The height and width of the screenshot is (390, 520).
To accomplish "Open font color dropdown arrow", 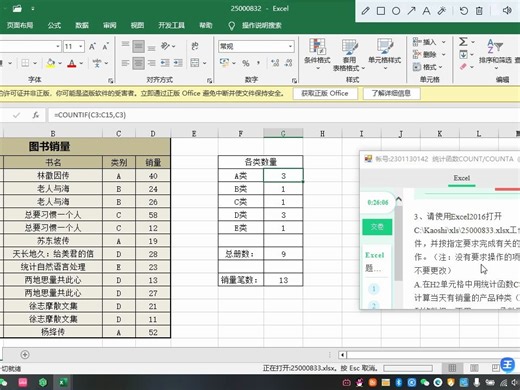I will [x=81, y=63].
